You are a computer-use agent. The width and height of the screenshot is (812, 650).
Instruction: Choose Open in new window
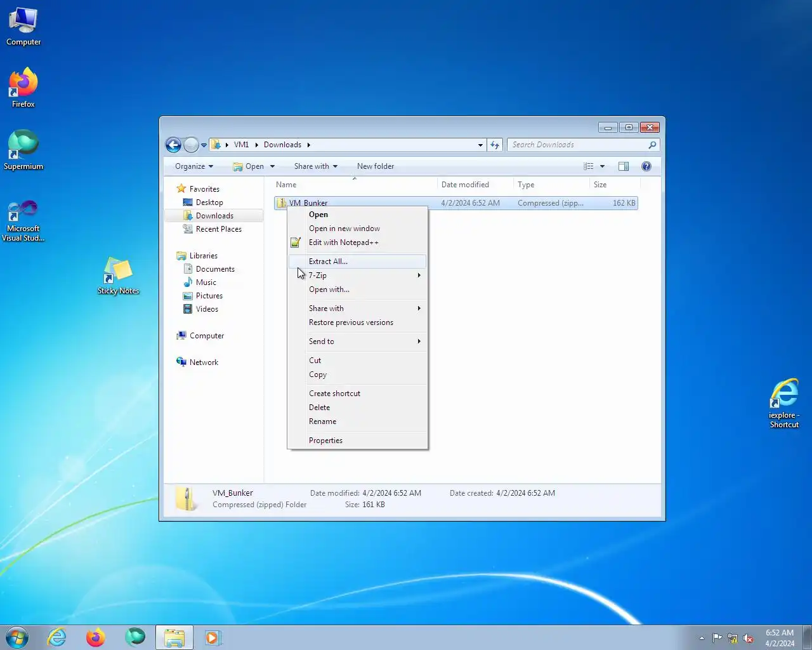357,229
